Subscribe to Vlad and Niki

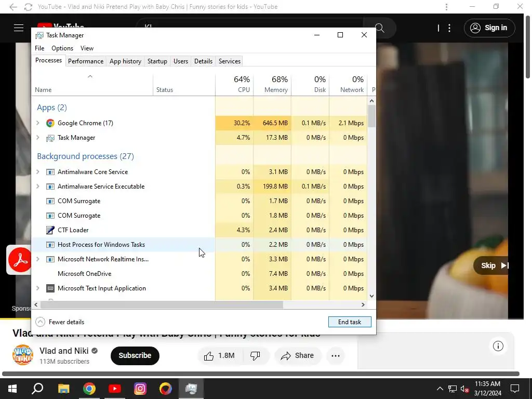135,355
